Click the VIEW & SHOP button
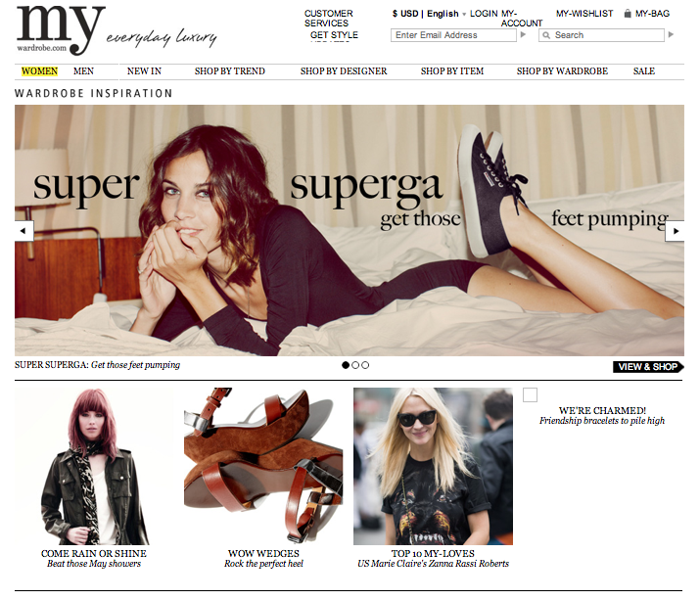 click(x=648, y=367)
